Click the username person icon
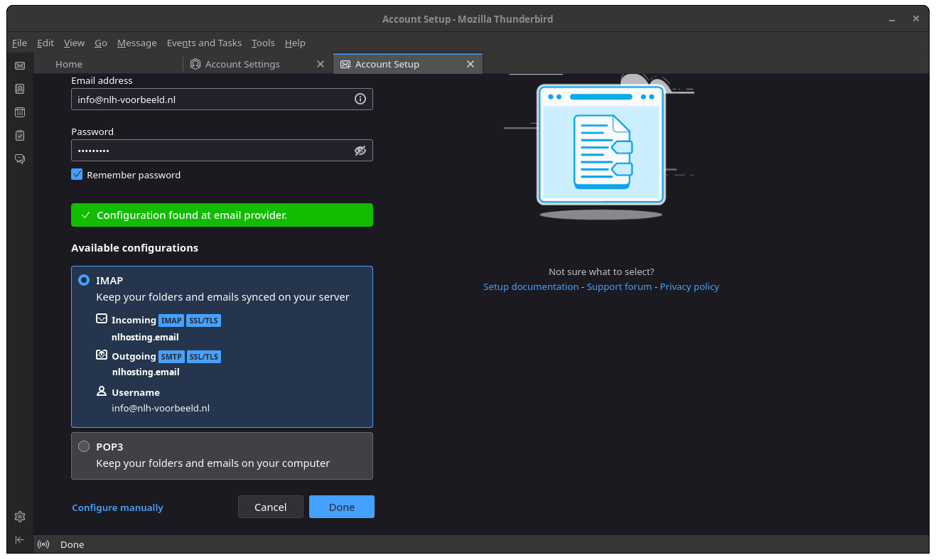Viewport: 936px width, 560px height. click(x=102, y=392)
